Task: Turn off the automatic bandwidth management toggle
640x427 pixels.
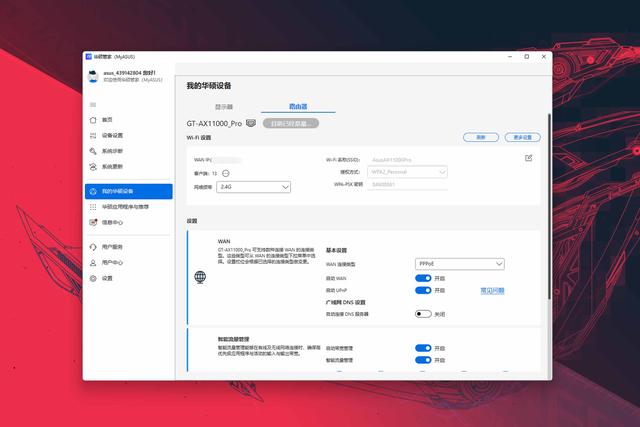Action: pyautogui.click(x=423, y=348)
